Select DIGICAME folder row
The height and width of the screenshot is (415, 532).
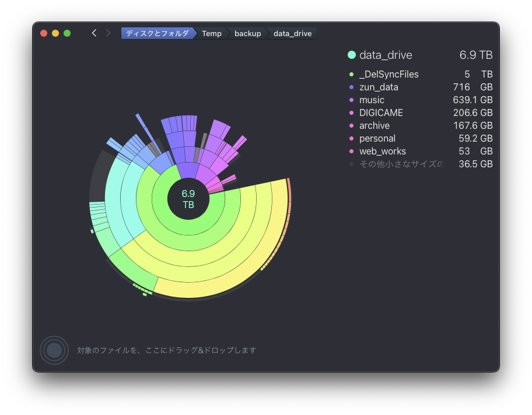point(421,113)
